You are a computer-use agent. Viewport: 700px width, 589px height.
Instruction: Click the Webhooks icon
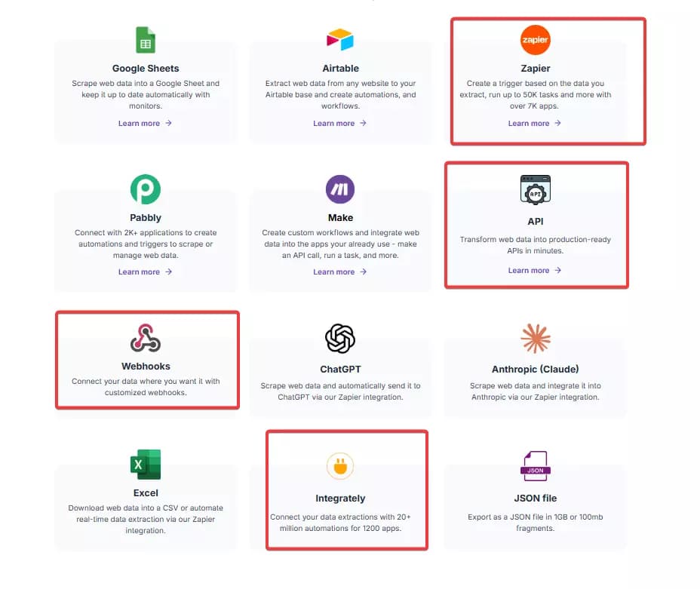click(x=146, y=338)
